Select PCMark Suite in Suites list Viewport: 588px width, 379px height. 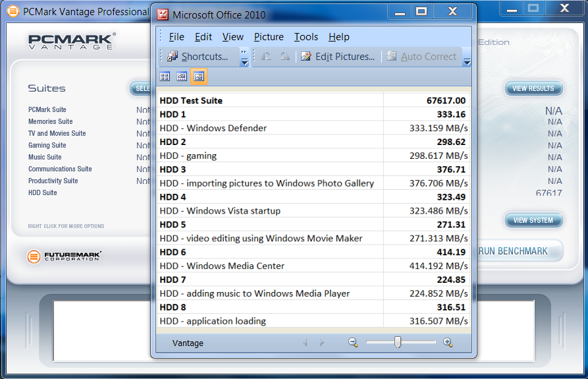[47, 109]
